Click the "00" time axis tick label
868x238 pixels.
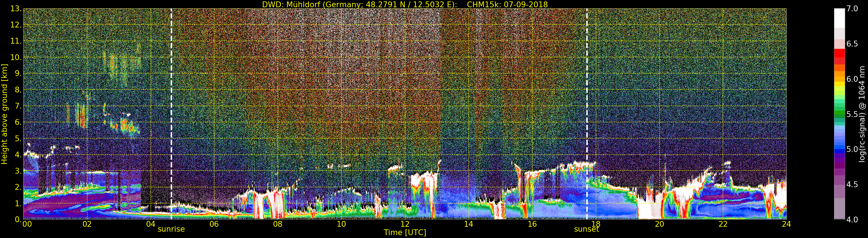point(27,224)
